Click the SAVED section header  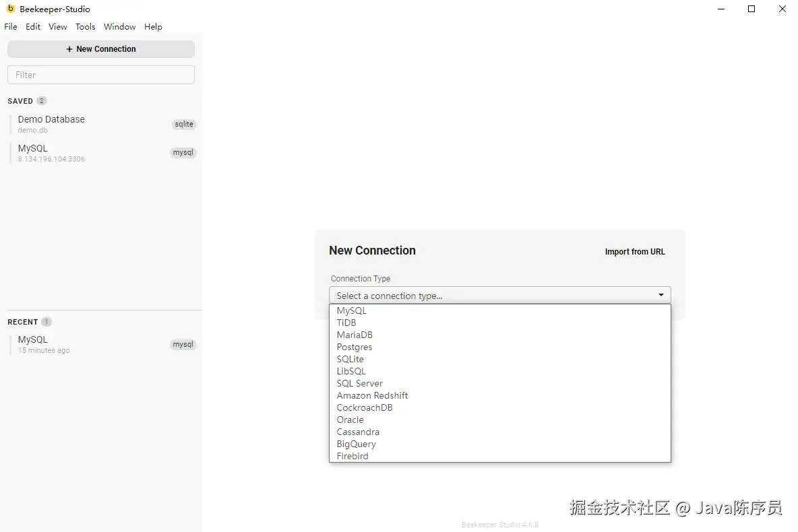[x=20, y=101]
